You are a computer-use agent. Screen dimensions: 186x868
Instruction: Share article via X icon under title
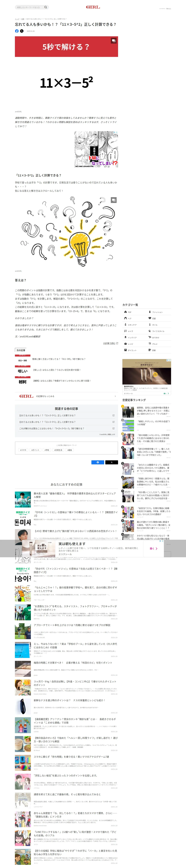pyautogui.click(x=22, y=31)
